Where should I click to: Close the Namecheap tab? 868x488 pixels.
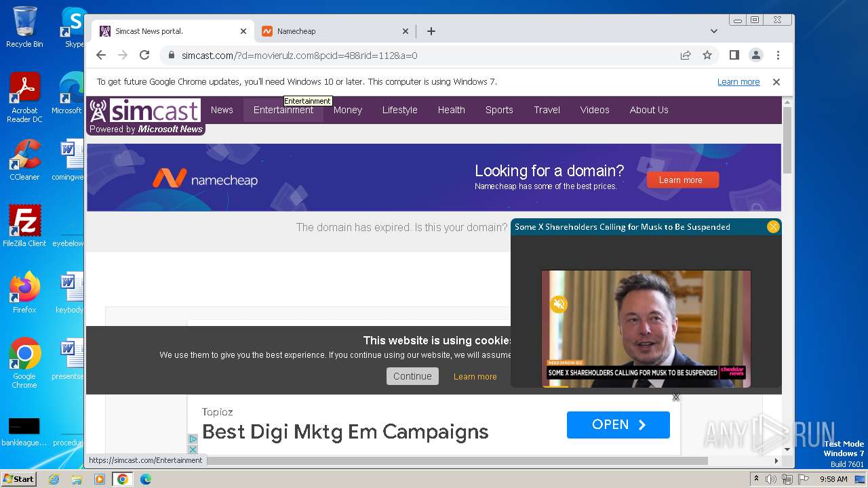point(406,31)
